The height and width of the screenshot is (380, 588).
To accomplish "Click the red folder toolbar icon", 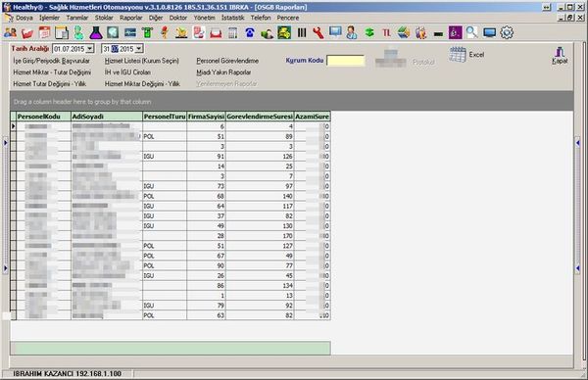I will [27, 33].
